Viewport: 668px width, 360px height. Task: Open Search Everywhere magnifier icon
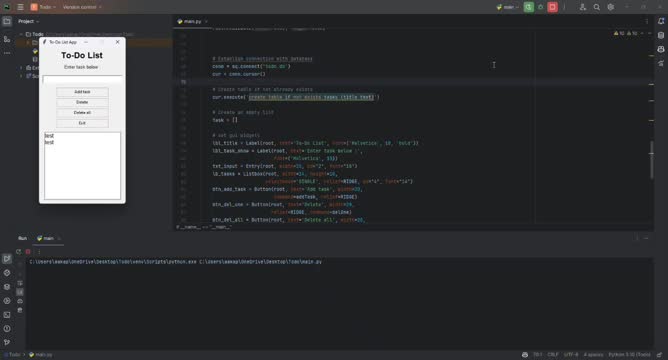pyautogui.click(x=596, y=7)
